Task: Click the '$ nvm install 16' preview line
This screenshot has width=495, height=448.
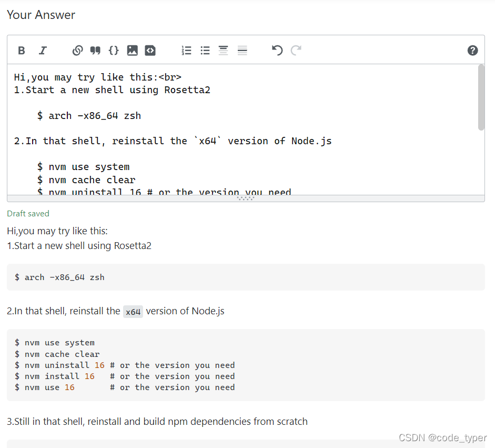Action: pyautogui.click(x=125, y=376)
